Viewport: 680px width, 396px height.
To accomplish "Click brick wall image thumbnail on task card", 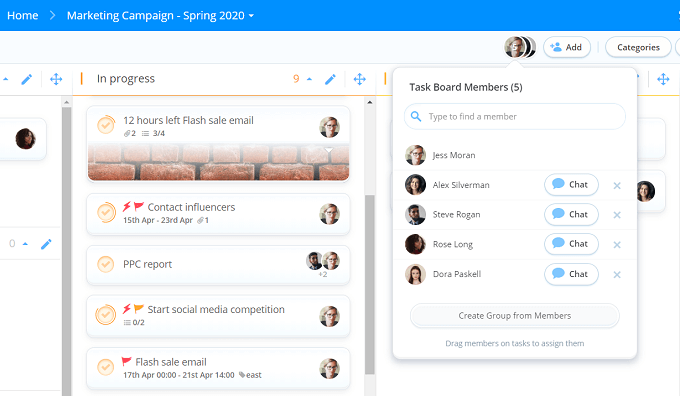I will tap(218, 162).
